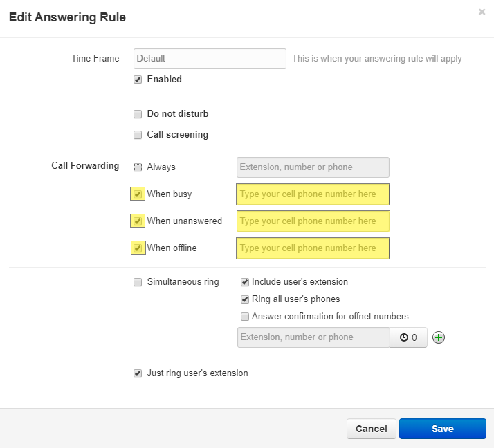The height and width of the screenshot is (448, 494).
Task: Check Answer confirmation for offnet numbers
Action: point(245,317)
